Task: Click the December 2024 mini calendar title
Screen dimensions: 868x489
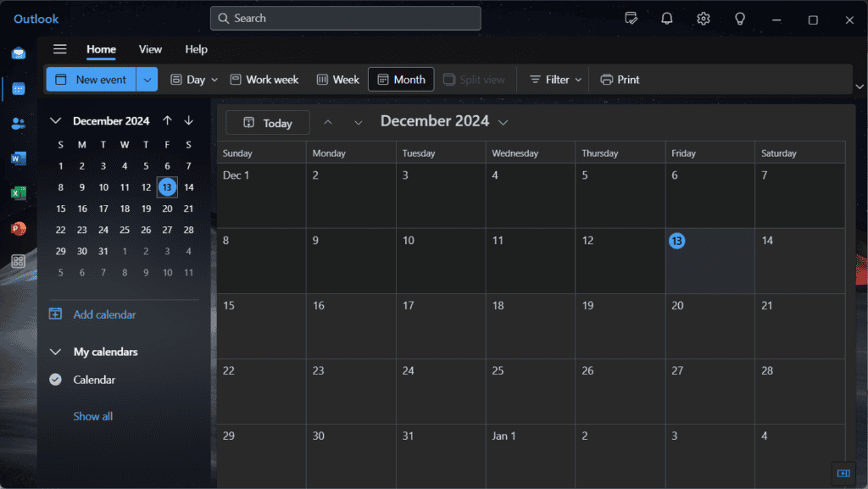Action: click(111, 120)
